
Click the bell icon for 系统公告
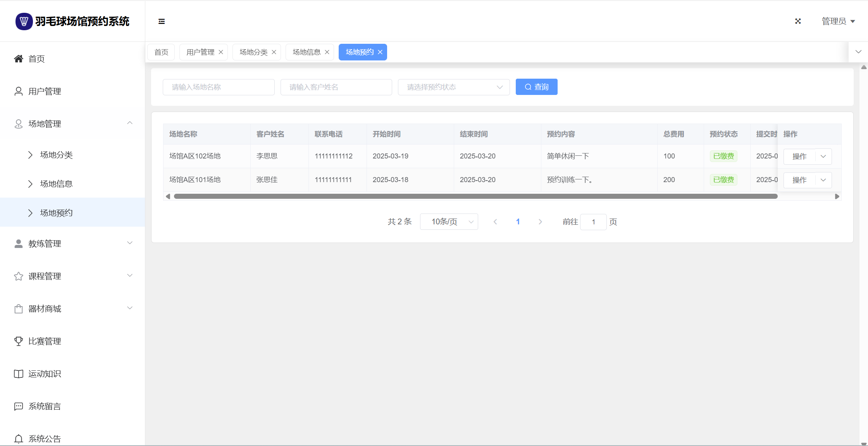coord(18,439)
